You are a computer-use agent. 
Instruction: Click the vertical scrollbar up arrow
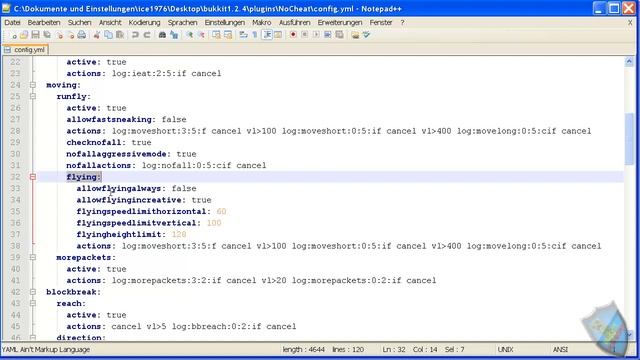tap(629, 62)
